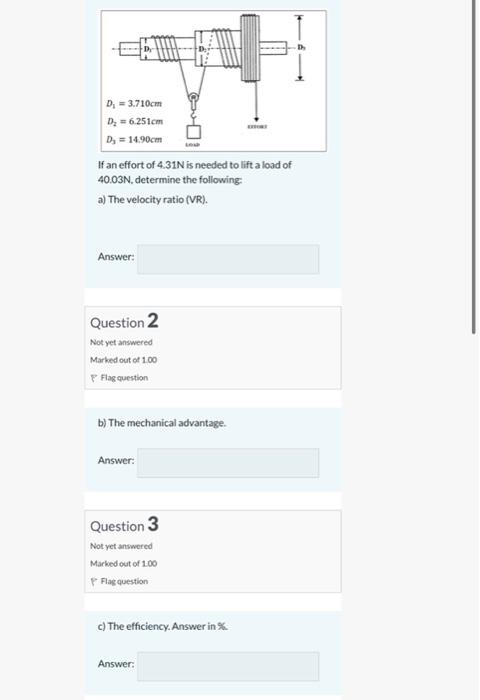Flag question 2 via Flag question link
Screen dimensions: 480x700
click(x=124, y=378)
